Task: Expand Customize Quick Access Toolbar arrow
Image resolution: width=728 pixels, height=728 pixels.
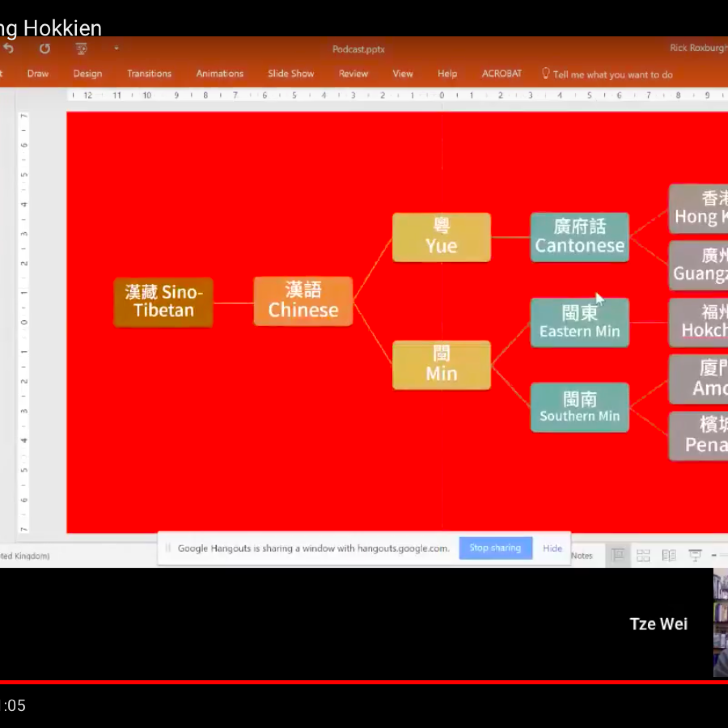Action: [116, 48]
